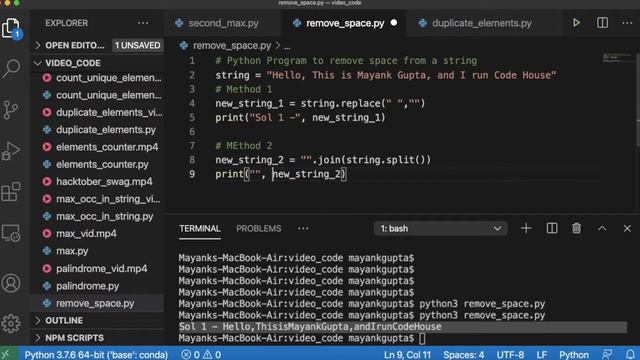Open the Search view in activity bar
Viewport: 640px width, 360px height.
point(11,68)
